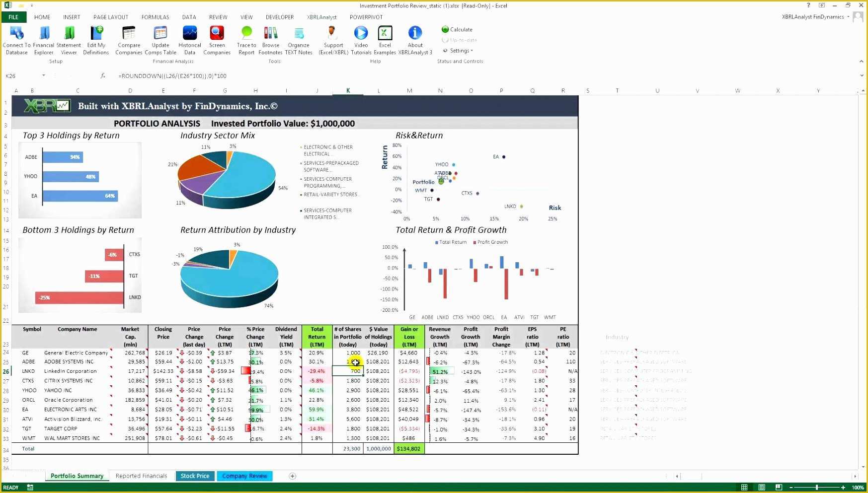Image resolution: width=868 pixels, height=493 pixels.
Task: Launch the Financial Explorer
Action: [44, 40]
